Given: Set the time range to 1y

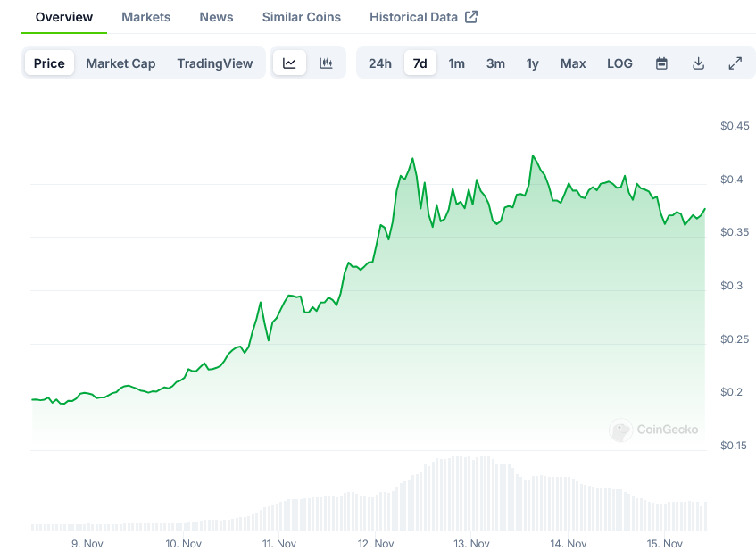Looking at the screenshot, I should 533,63.
